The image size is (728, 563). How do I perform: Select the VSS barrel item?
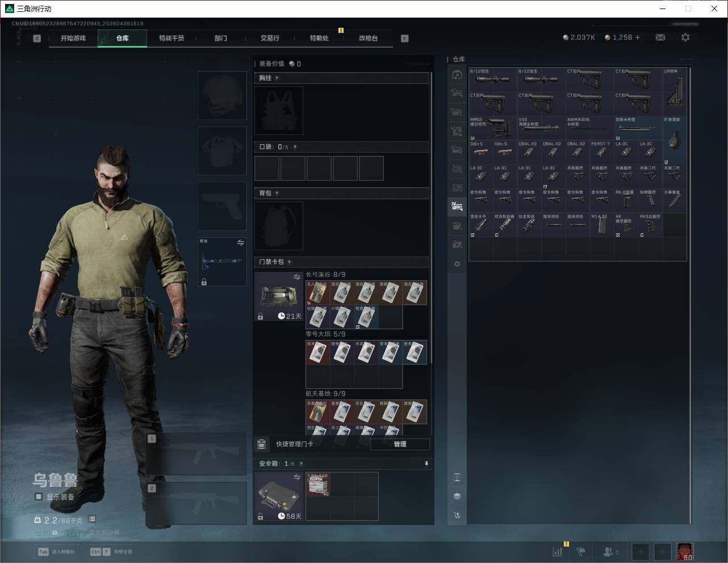[x=542, y=128]
